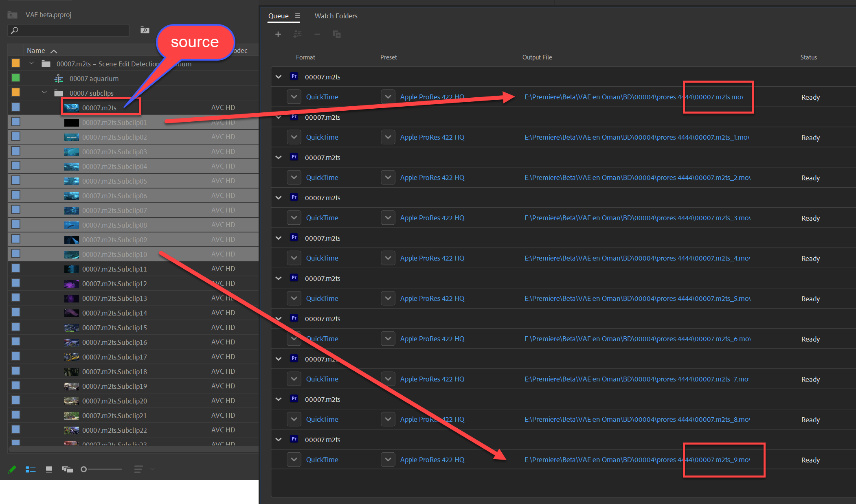
Task: Switch to icon view in the project panel
Action: point(48,469)
